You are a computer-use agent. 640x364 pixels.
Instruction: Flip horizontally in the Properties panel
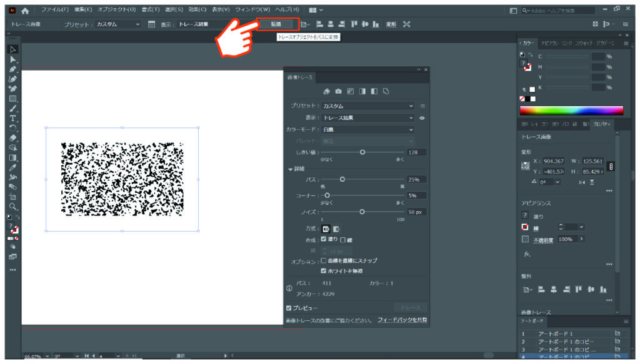(x=582, y=182)
